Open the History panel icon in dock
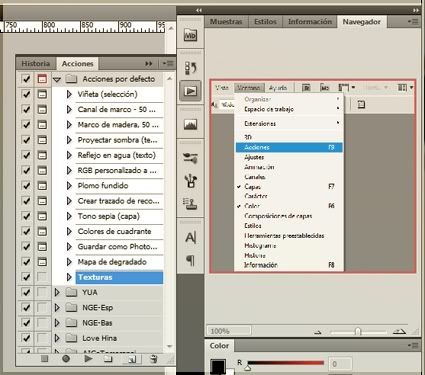This screenshot has height=375, width=425. 190,68
